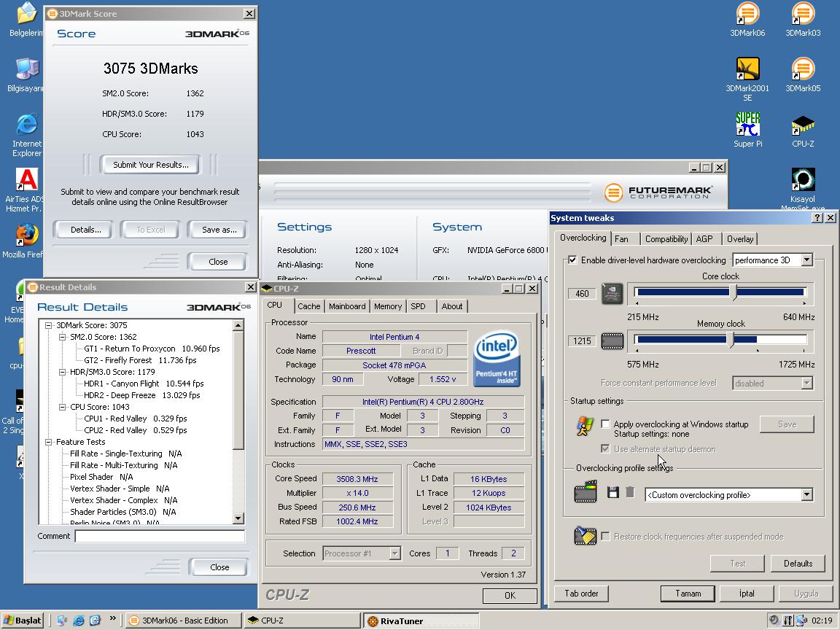Click the GPU core clock chip icon
Viewport: 840px width, 630px height.
[612, 294]
